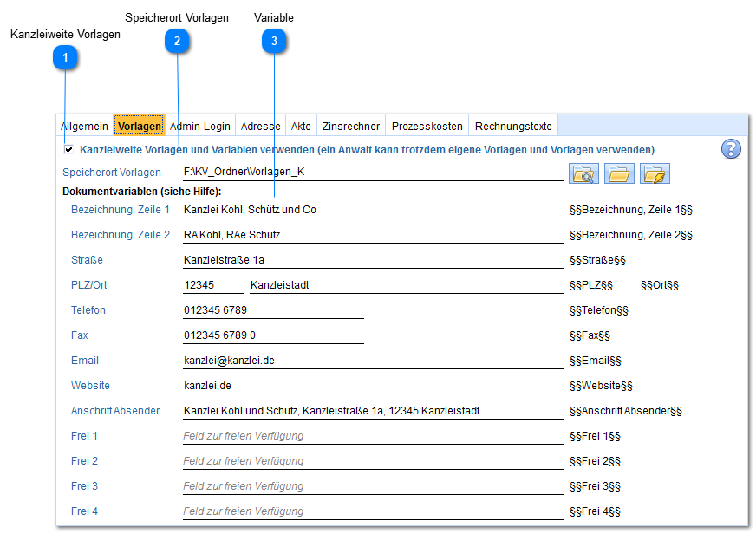756x534 pixels.
Task: Click the Email field with kanzlei@kanzlei.de
Action: pyautogui.click(x=373, y=361)
